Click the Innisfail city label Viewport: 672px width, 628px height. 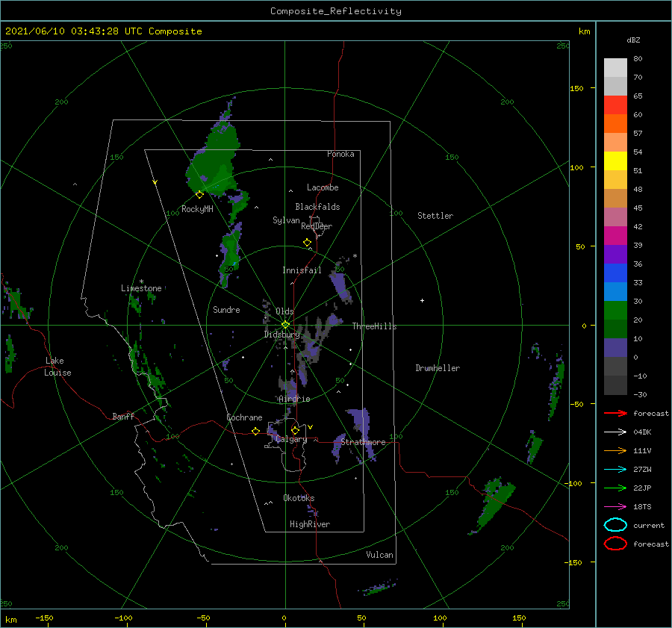point(302,270)
